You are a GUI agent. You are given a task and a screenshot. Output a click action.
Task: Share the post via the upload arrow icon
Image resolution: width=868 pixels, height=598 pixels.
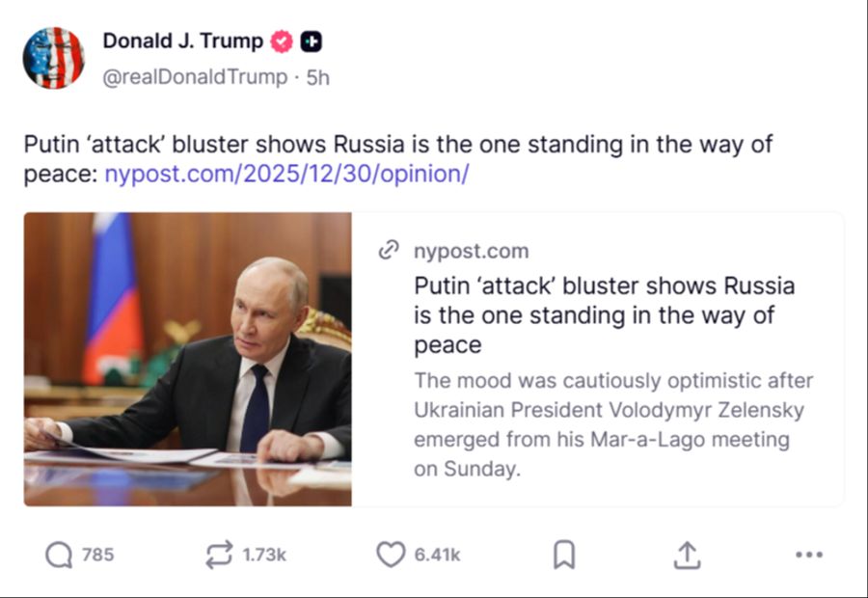coord(688,555)
